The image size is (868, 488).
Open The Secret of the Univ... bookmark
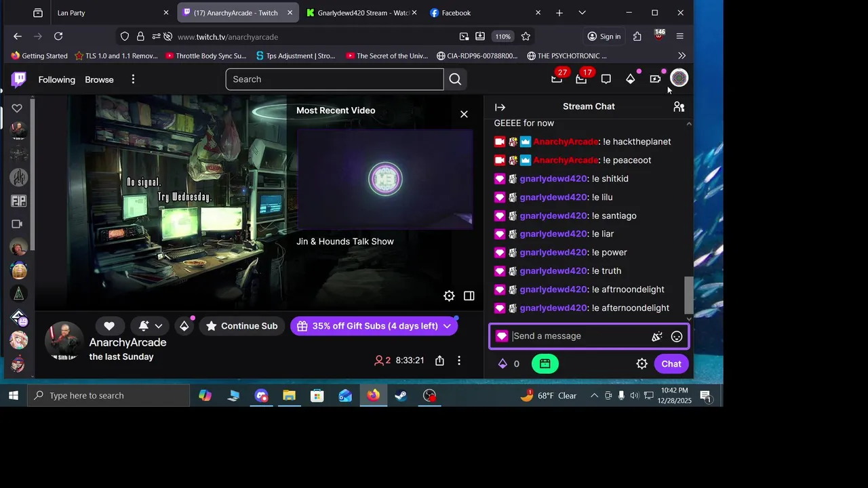387,56
